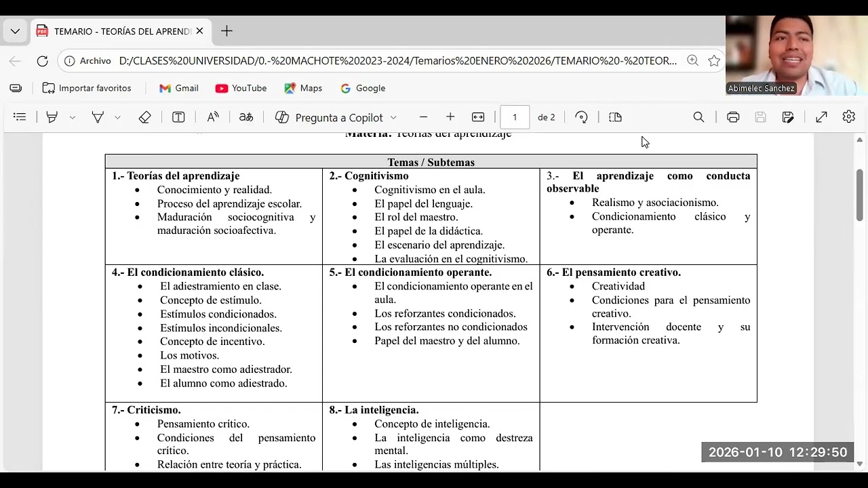868x488 pixels.
Task: Add this page to favorites
Action: [x=714, y=61]
